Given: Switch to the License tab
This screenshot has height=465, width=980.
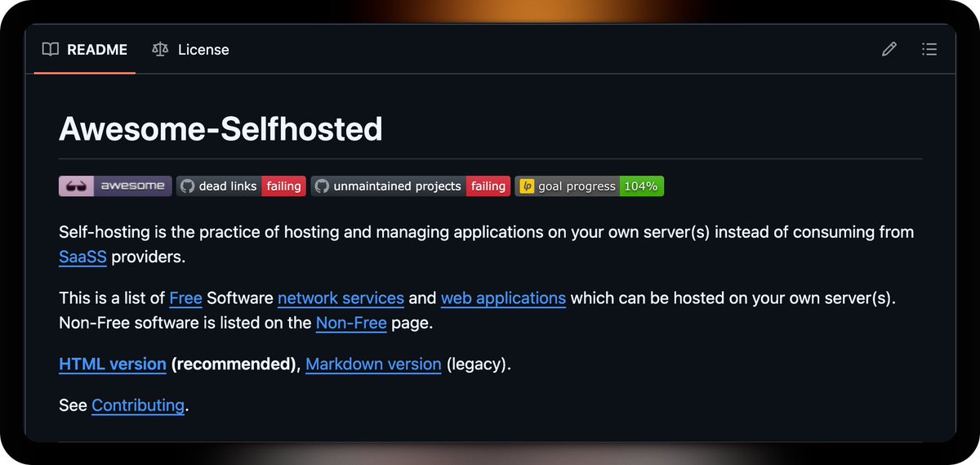Looking at the screenshot, I should (190, 50).
